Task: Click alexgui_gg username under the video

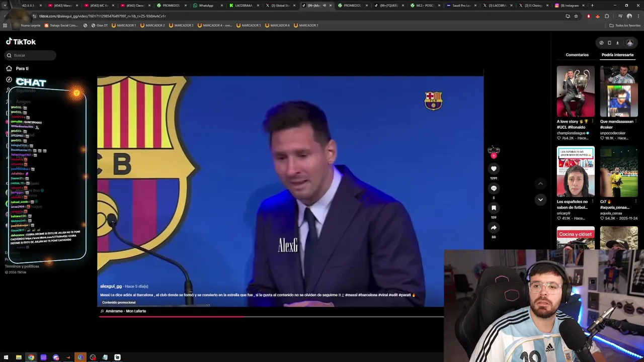Action: click(111, 286)
